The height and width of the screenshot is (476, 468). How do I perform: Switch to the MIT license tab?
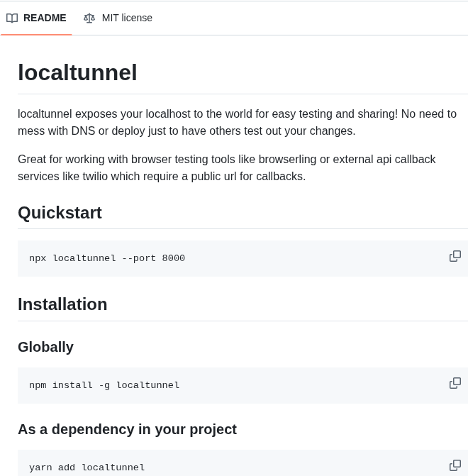pos(118,18)
